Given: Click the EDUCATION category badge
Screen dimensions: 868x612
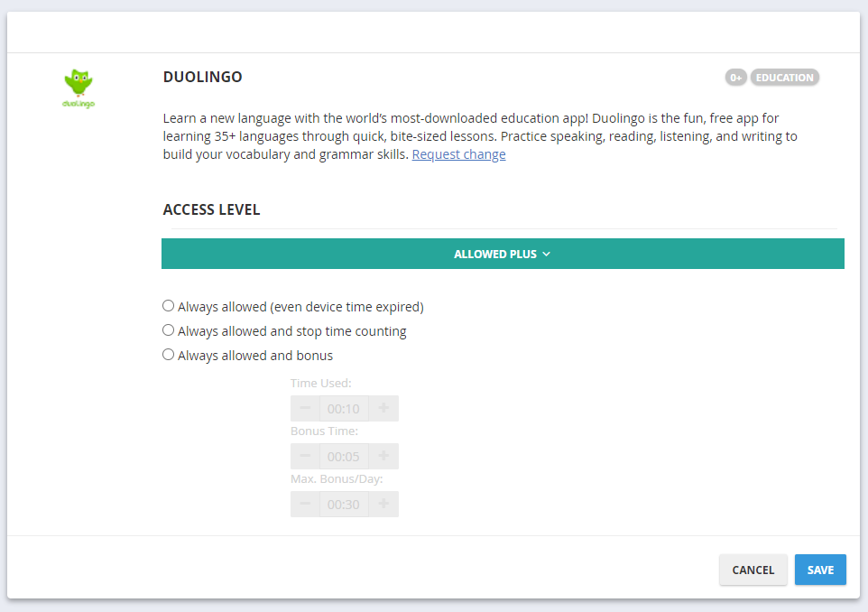Looking at the screenshot, I should tap(784, 77).
